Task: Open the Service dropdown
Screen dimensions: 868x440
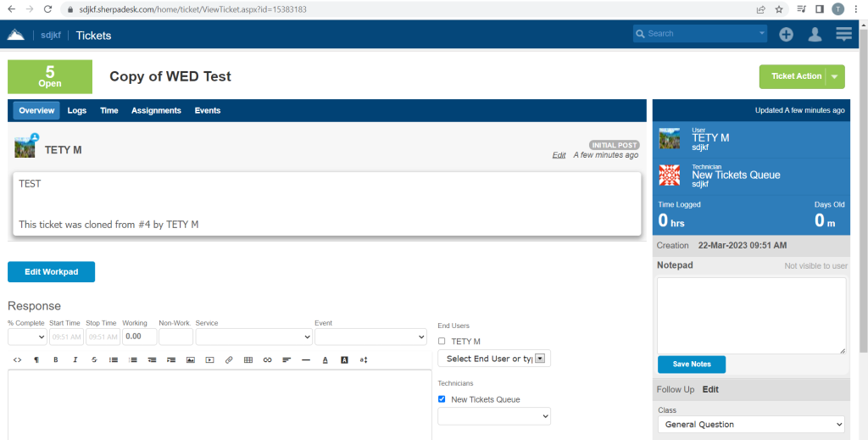Action: point(254,337)
